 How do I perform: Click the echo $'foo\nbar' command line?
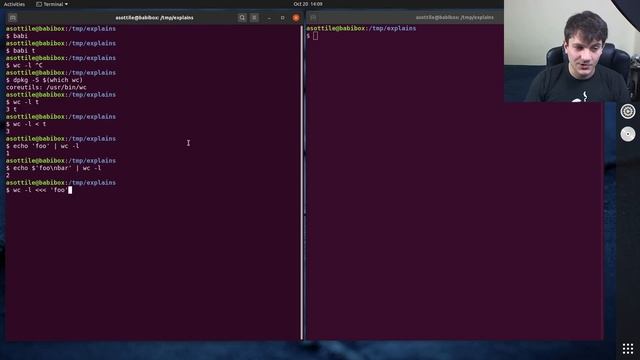(53, 168)
